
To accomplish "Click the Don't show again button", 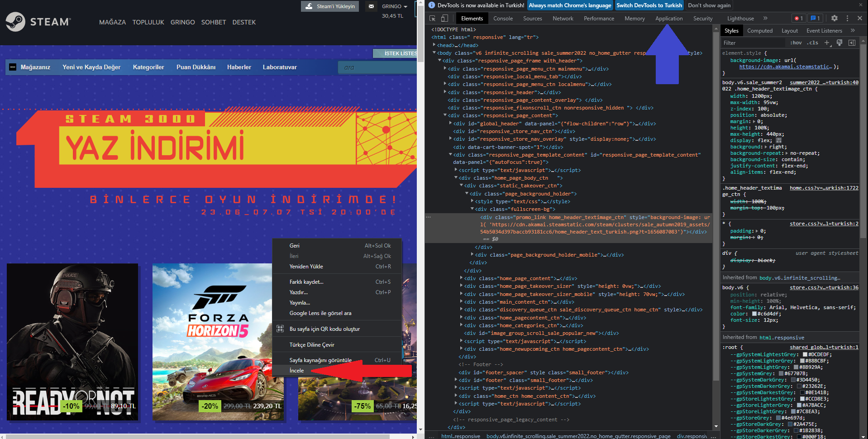I will click(709, 5).
